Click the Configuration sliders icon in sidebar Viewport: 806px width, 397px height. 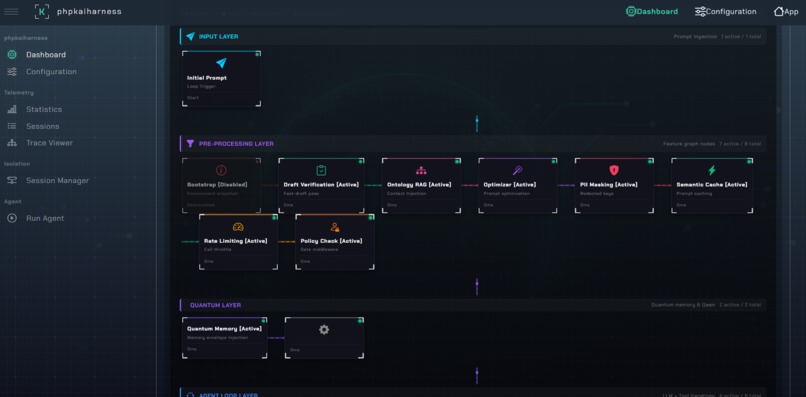[12, 71]
